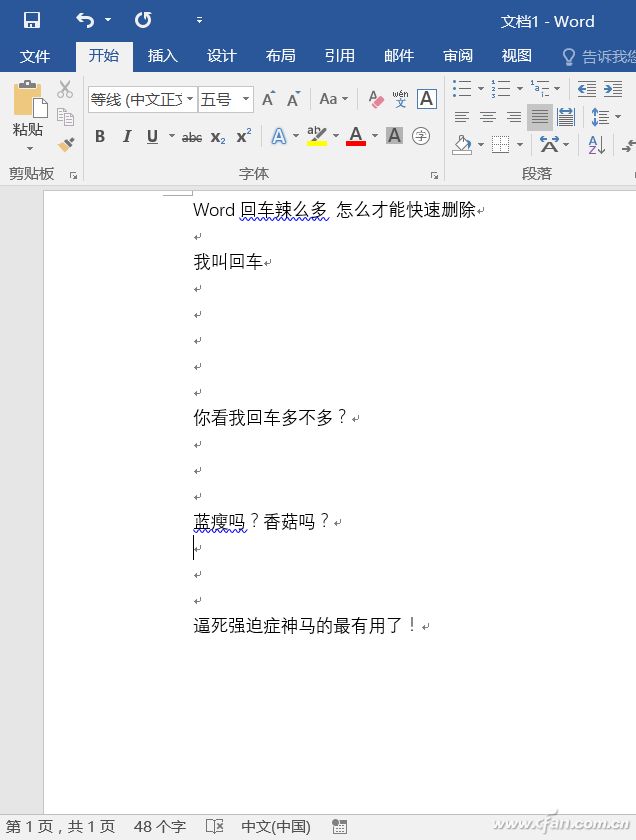The width and height of the screenshot is (636, 840).
Task: Toggle Bold formatting
Action: tap(100, 137)
